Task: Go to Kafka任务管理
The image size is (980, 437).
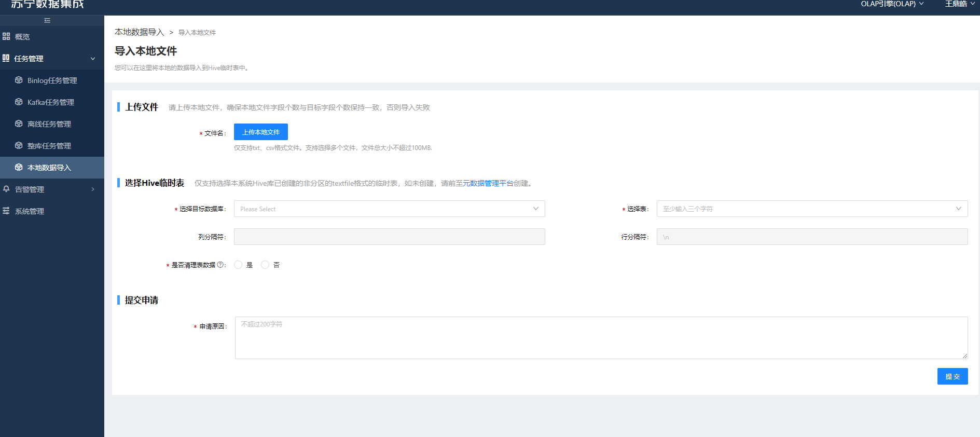Action: [52, 102]
